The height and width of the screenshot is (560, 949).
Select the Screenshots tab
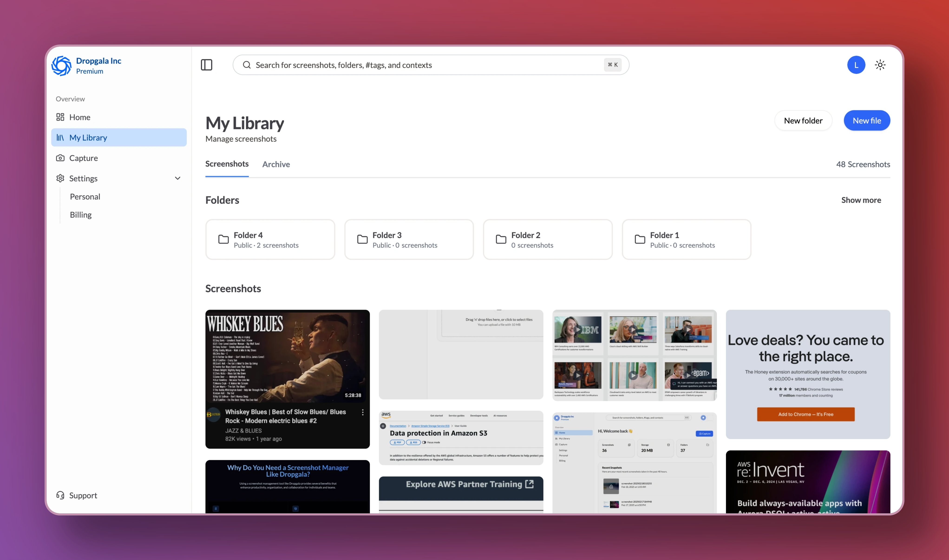[x=227, y=164]
